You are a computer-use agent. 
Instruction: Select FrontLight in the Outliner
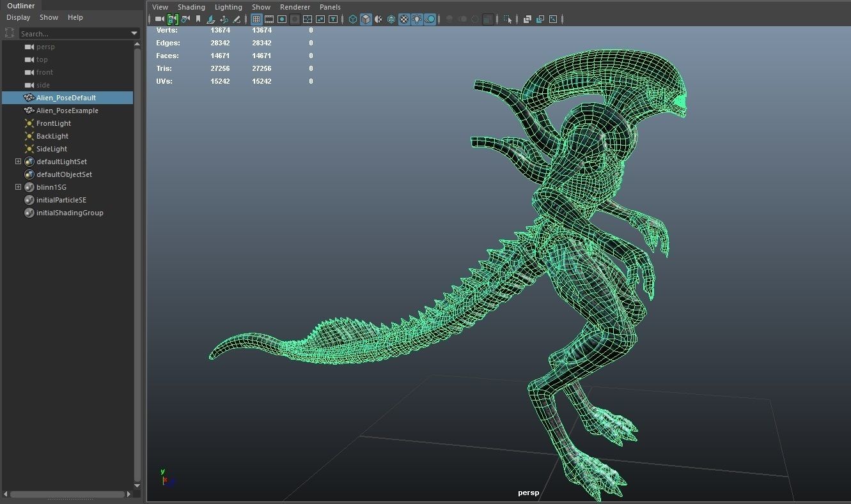coord(68,123)
